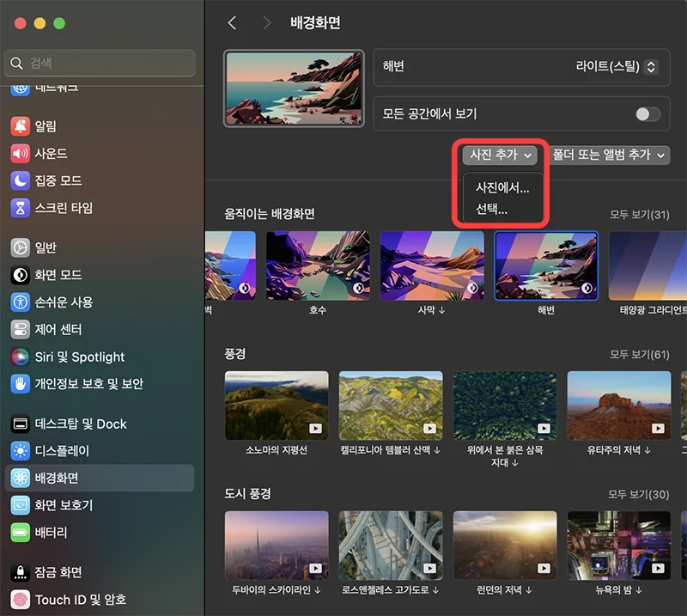
Task: Click 모두 보기(61) for 풍경
Action: point(640,355)
